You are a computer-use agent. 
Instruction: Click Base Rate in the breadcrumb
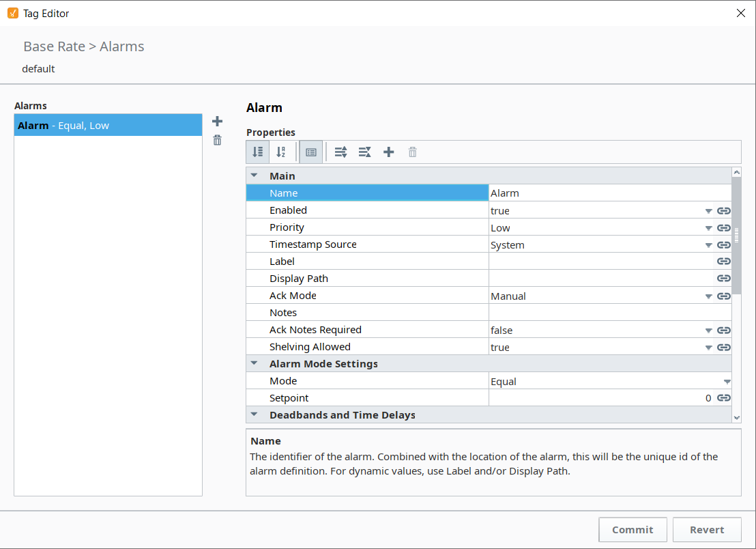click(54, 46)
